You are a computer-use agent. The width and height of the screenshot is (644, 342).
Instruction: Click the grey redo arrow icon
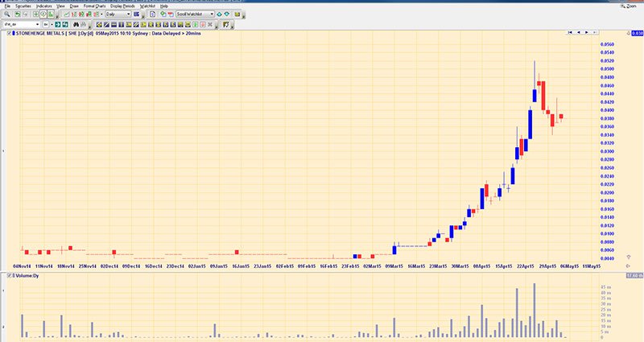pos(25,14)
